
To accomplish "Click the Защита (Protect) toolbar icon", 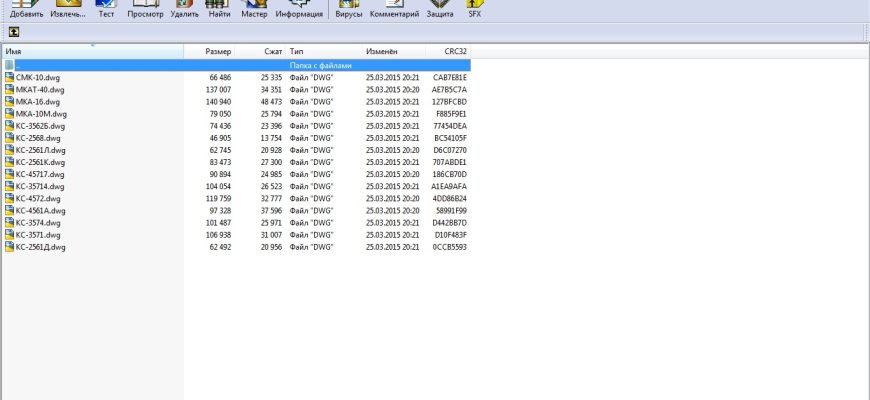I will pos(440,9).
